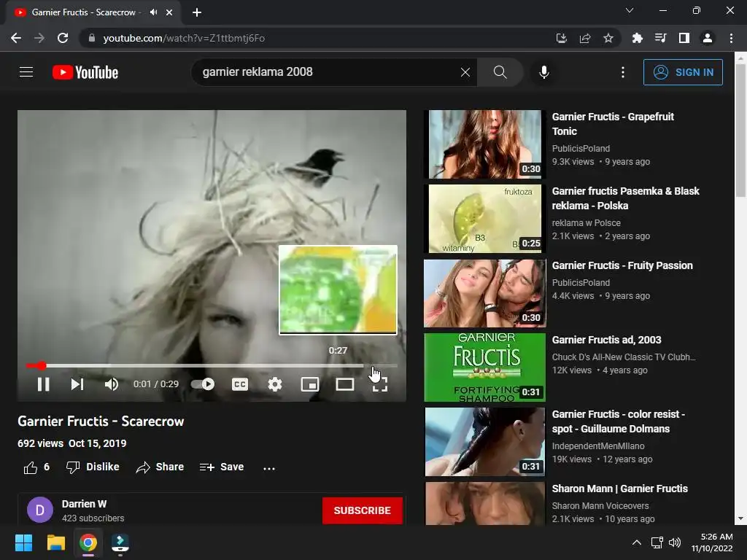Image resolution: width=747 pixels, height=560 pixels.
Task: Go to the YouTube home logo
Action: tap(85, 72)
